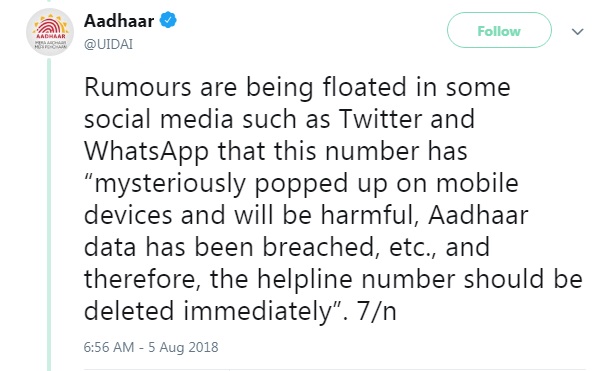Open the Aadhaar profile avatar

pos(50,32)
